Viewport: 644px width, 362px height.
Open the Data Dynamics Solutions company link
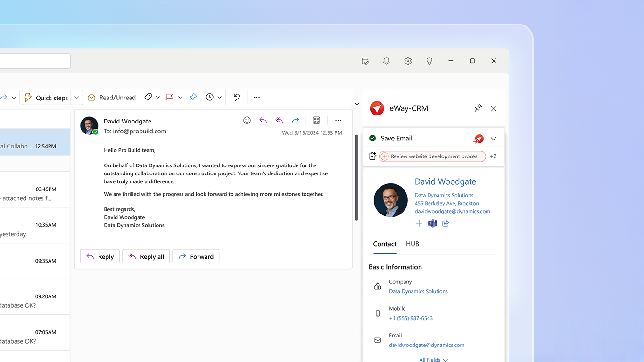coord(418,291)
